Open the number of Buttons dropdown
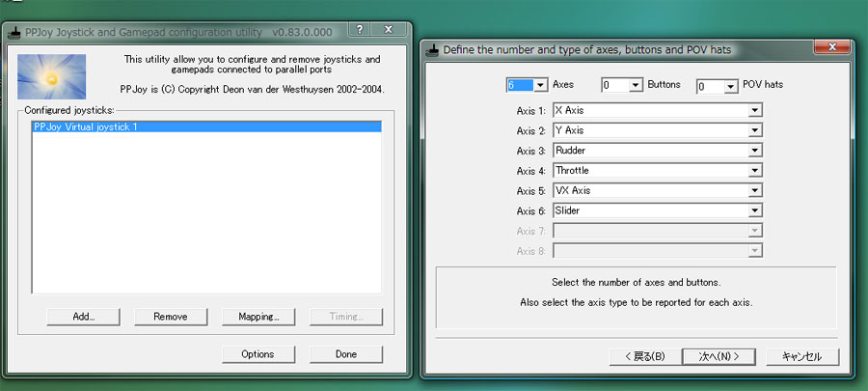This screenshot has width=868, height=391. pyautogui.click(x=635, y=85)
